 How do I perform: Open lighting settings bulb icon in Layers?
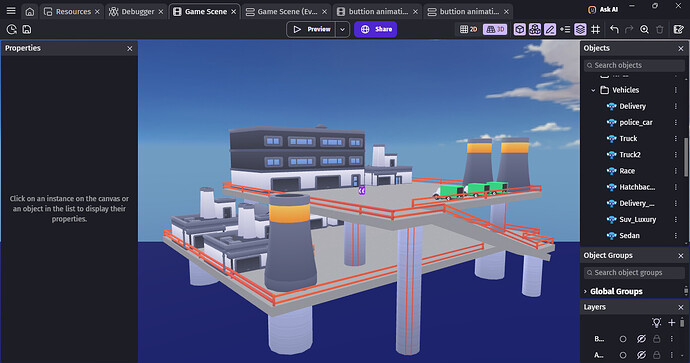[x=657, y=323]
